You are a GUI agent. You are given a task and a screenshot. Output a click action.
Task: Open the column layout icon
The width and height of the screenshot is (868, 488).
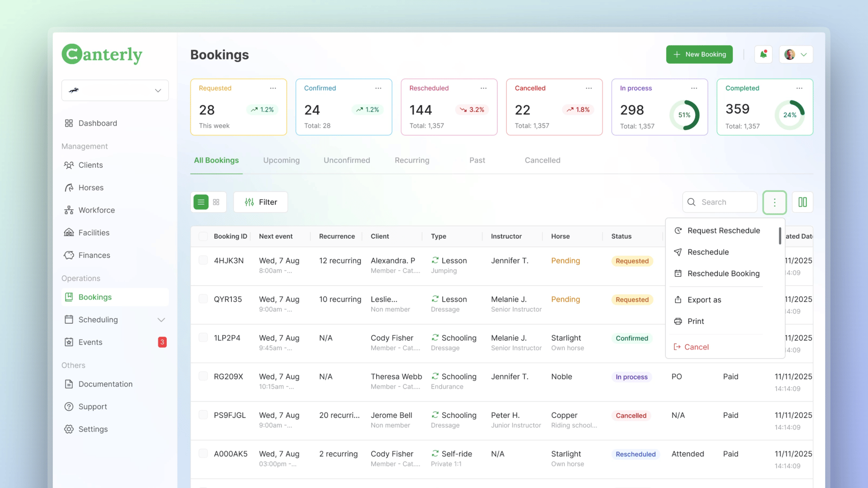[802, 202]
